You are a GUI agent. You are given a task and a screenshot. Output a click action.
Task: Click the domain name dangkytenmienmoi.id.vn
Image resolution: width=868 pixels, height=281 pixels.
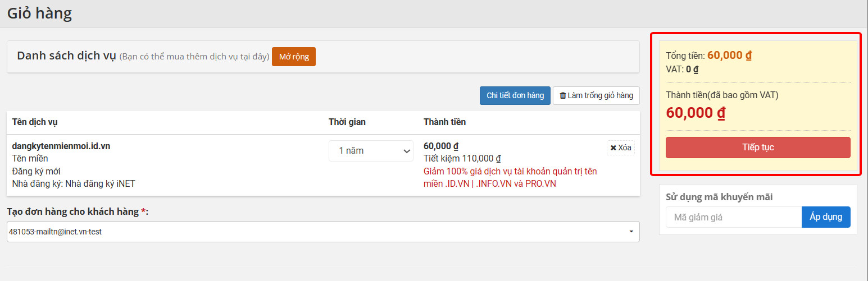point(61,146)
